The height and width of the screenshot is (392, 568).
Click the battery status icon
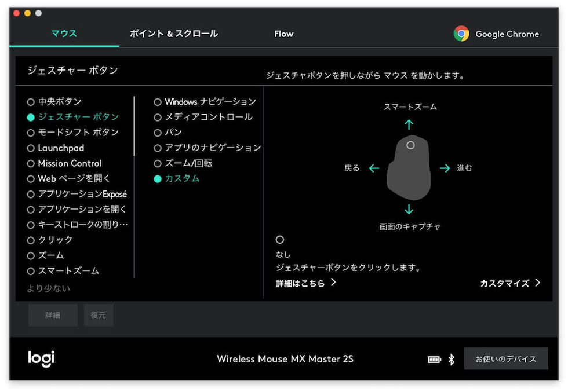click(434, 360)
